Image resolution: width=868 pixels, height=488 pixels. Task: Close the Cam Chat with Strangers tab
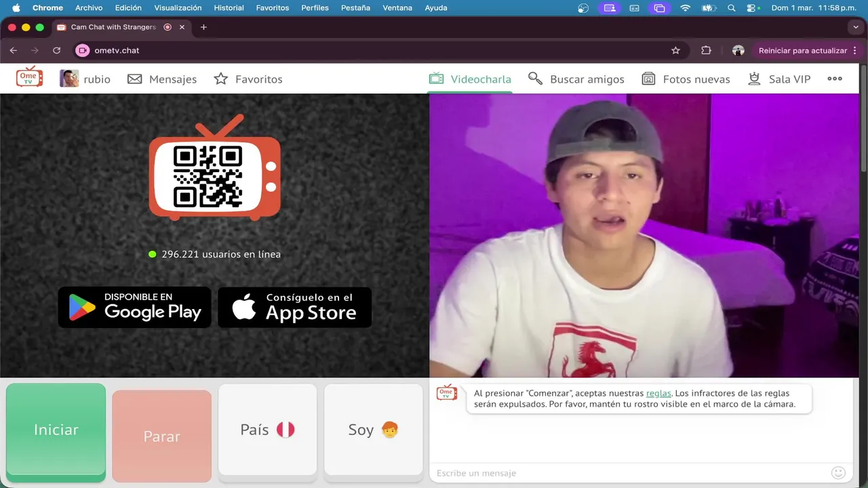182,27
